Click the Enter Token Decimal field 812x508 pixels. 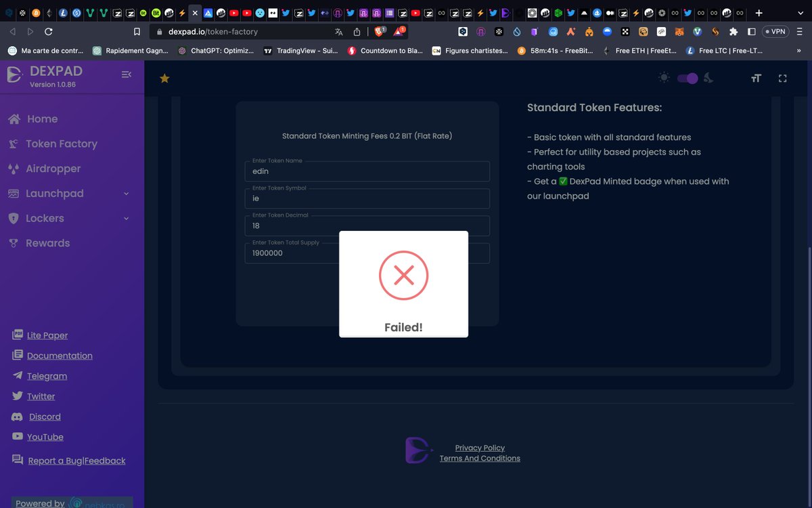367,226
